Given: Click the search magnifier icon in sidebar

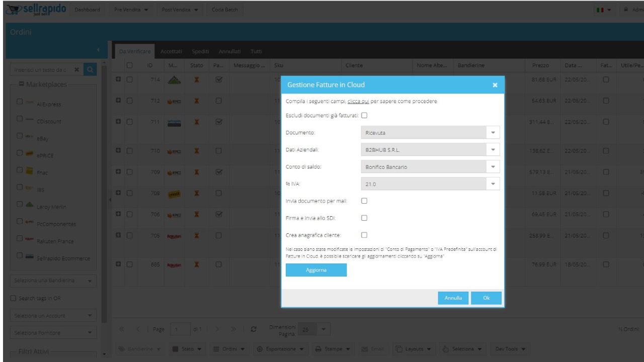Looking at the screenshot, I should 90,69.
